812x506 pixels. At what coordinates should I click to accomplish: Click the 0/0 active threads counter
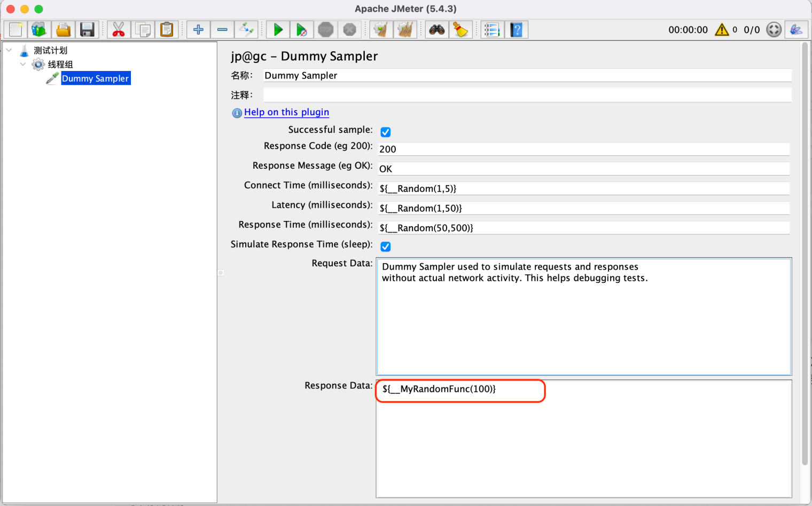coord(752,30)
